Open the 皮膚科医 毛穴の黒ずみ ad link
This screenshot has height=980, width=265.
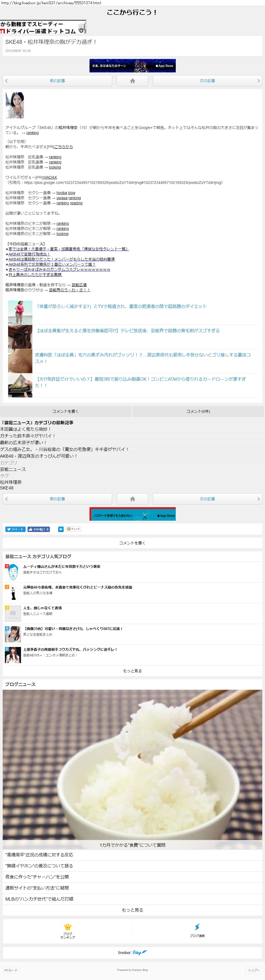(143, 358)
